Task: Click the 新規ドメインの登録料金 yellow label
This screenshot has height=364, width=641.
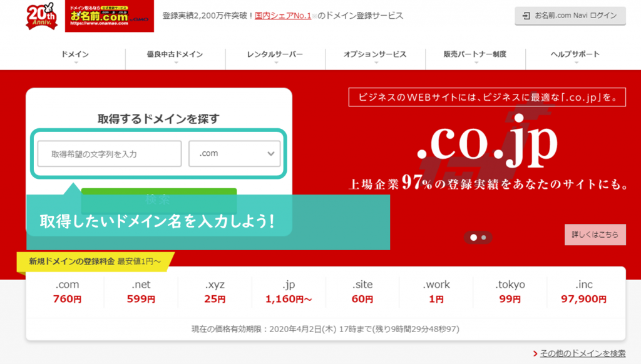Action: pyautogui.click(x=95, y=261)
